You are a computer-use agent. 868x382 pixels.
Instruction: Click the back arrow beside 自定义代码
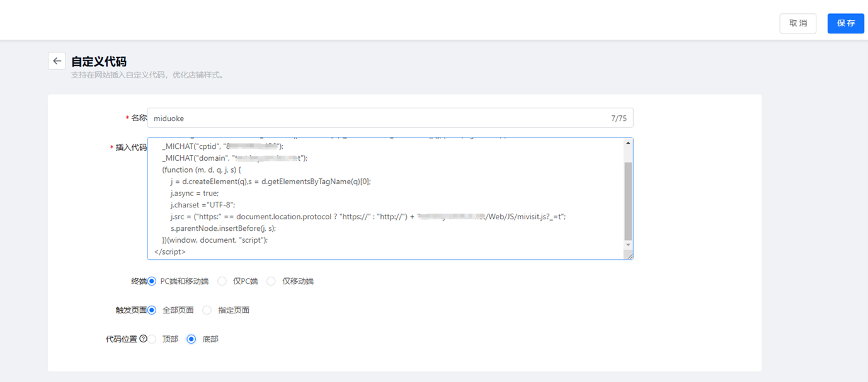click(57, 61)
